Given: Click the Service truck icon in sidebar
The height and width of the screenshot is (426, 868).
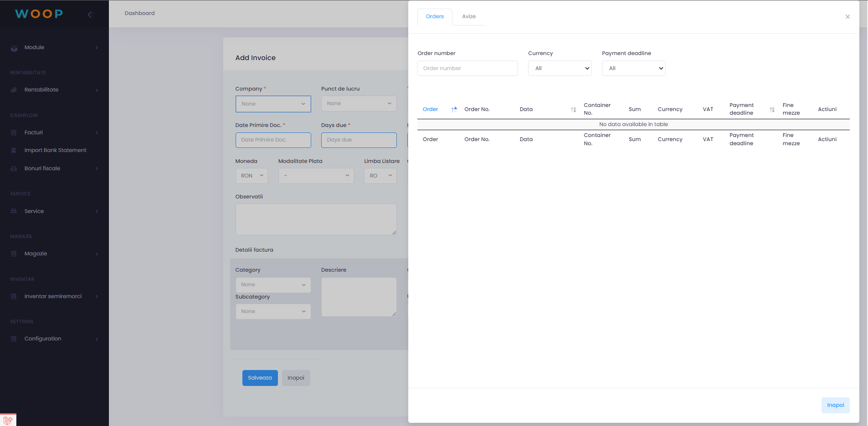Looking at the screenshot, I should [14, 211].
